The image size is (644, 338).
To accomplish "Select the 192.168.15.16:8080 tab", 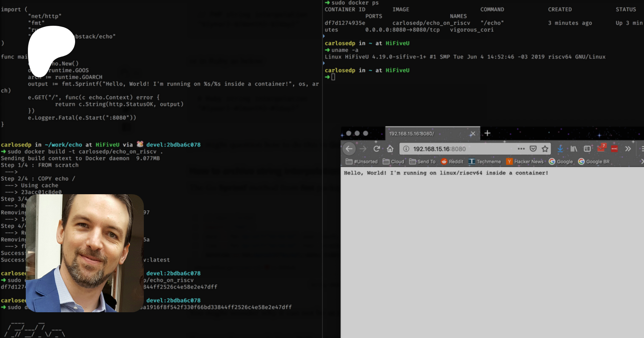I will (426, 134).
